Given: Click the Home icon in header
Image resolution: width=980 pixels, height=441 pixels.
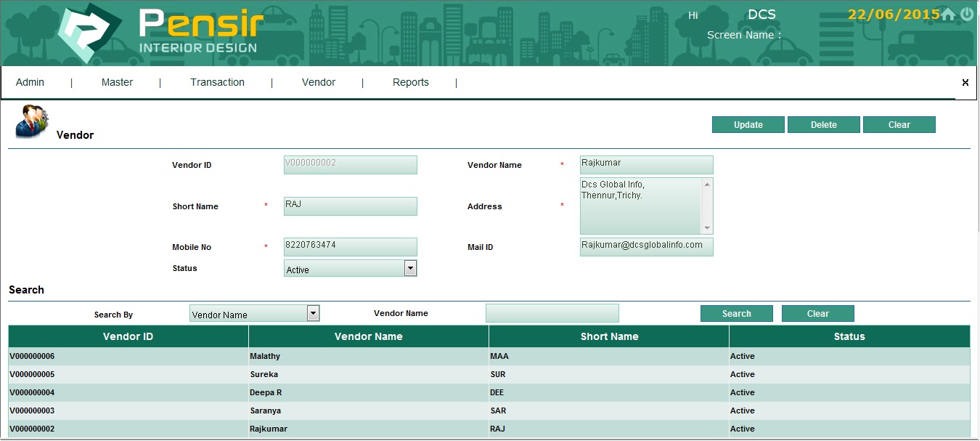Looking at the screenshot, I should (x=948, y=15).
